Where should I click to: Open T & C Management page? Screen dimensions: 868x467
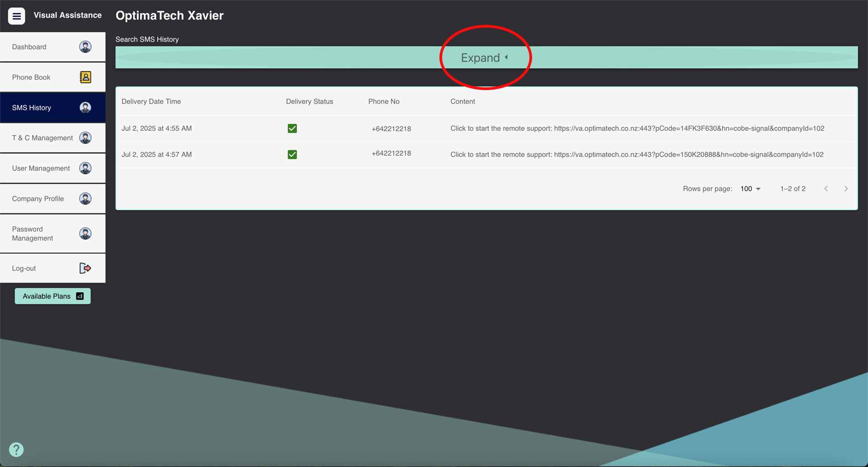[53, 138]
